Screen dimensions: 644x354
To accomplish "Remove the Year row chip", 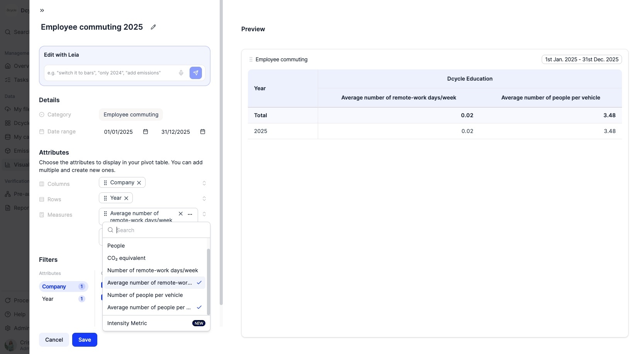I will (126, 198).
